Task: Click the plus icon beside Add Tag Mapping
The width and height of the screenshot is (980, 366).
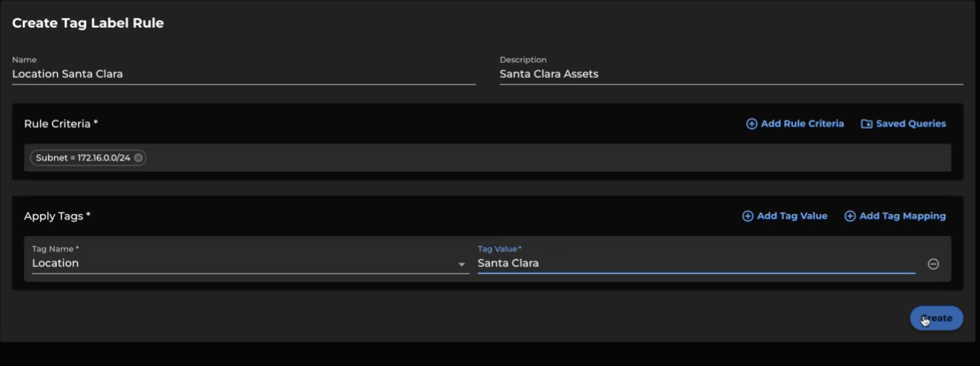Action: coord(850,216)
